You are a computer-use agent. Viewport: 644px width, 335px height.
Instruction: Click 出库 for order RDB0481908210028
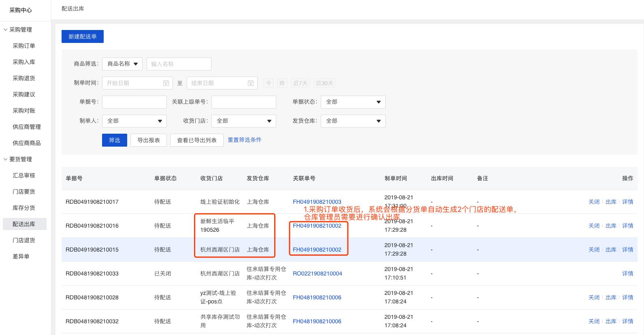pyautogui.click(x=611, y=297)
